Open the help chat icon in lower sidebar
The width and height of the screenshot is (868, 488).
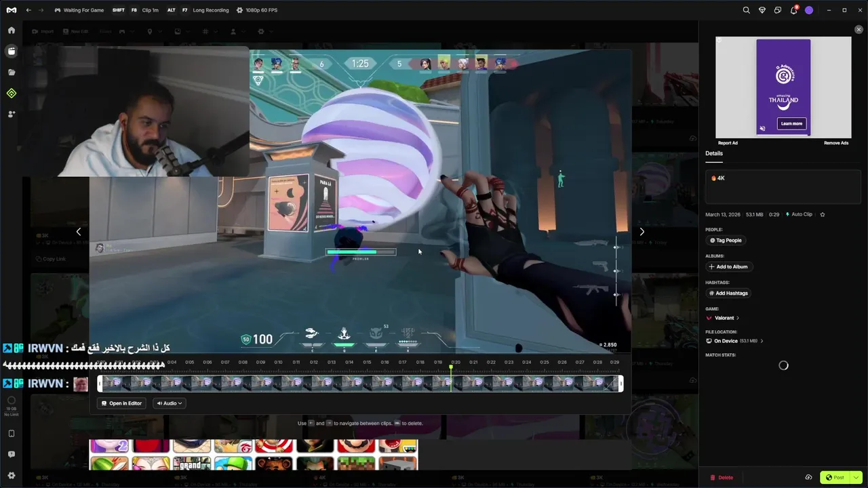(12, 455)
